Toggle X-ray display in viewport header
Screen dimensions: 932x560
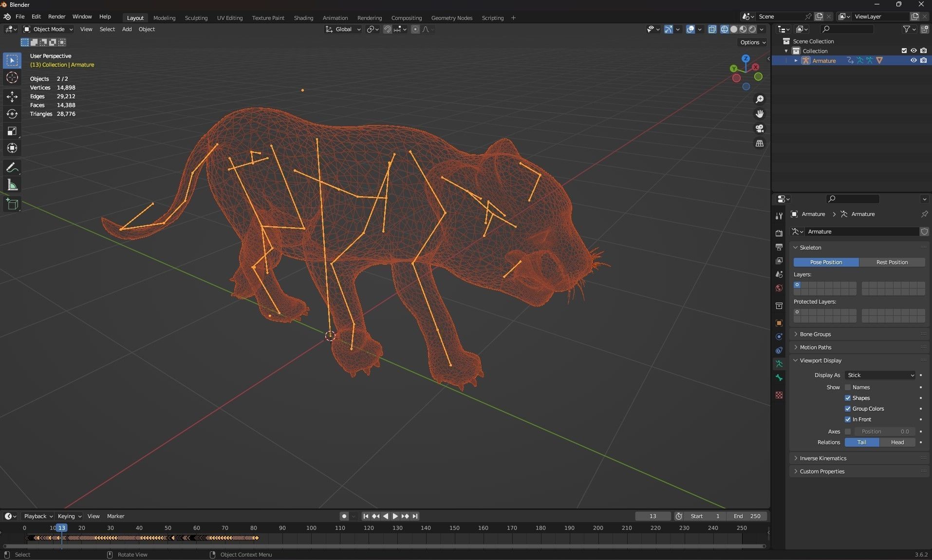pos(712,29)
